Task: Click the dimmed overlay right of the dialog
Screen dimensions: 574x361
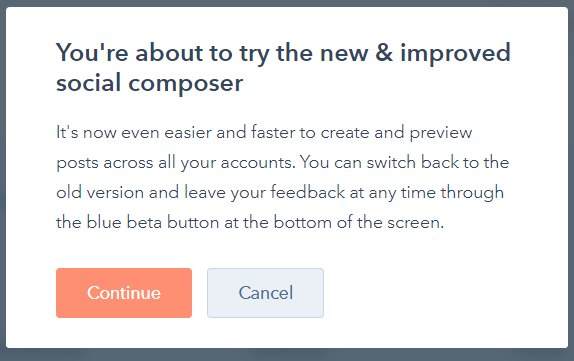Action: 571,180
